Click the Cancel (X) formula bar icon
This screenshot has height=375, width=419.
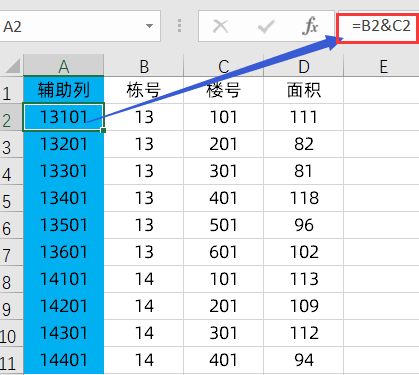221,26
